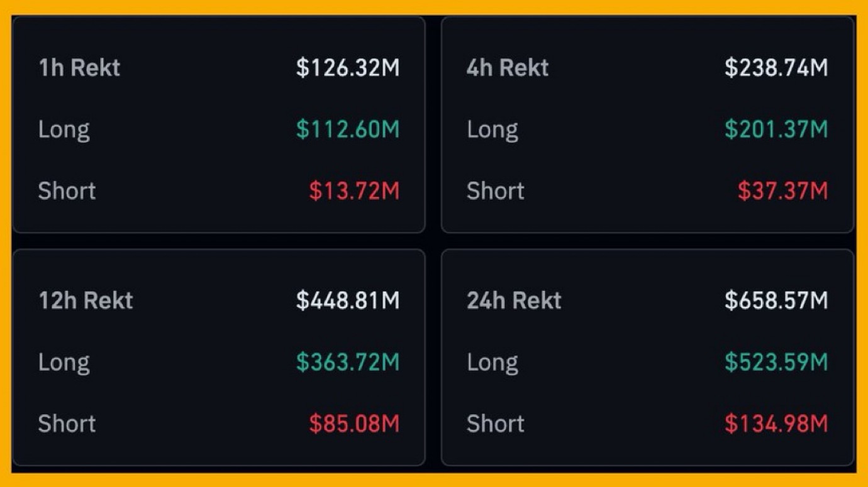Click the 1h Rekt card title
The width and height of the screenshot is (868, 487).
79,68
